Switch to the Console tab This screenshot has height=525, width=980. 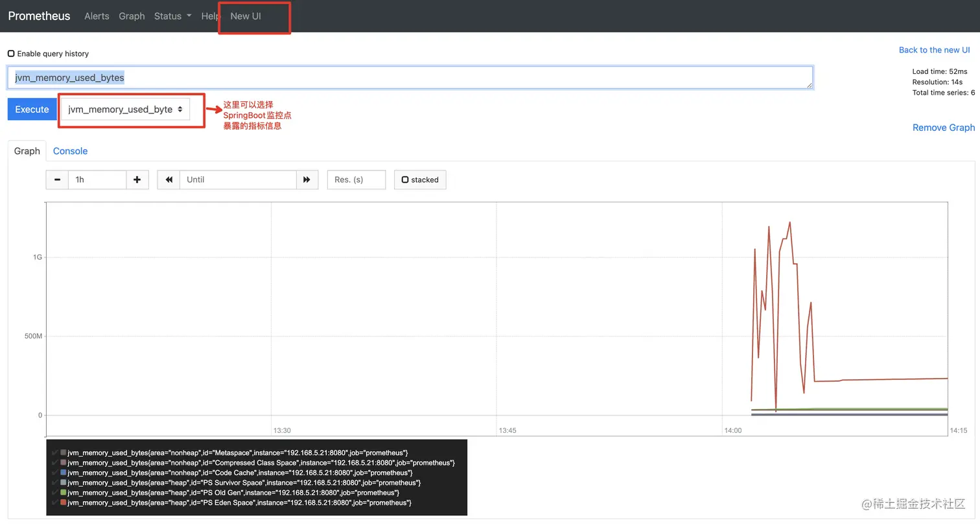pos(70,151)
